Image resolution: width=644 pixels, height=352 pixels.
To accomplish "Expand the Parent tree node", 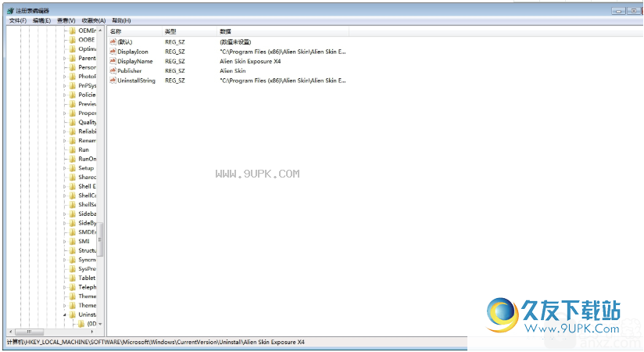I will (65, 59).
